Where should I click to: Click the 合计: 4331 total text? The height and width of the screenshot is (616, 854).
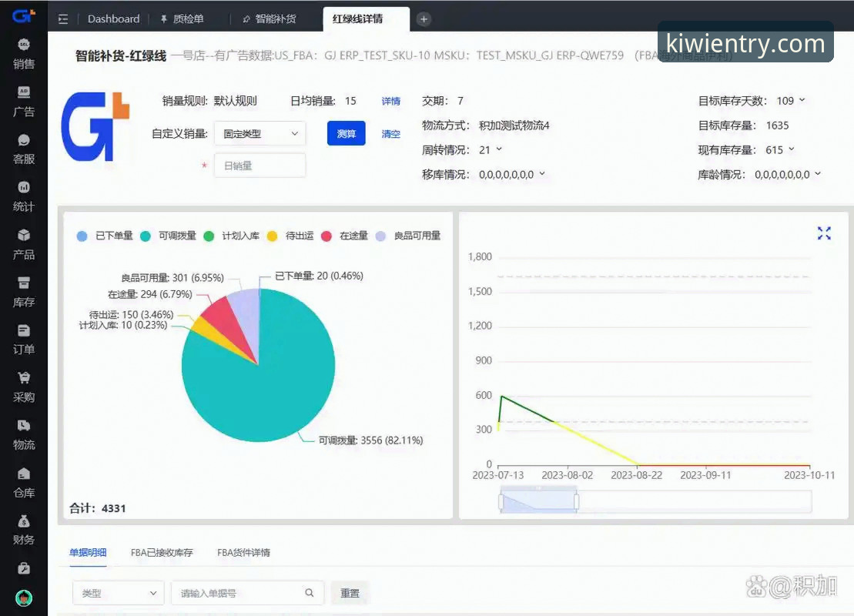pyautogui.click(x=98, y=508)
